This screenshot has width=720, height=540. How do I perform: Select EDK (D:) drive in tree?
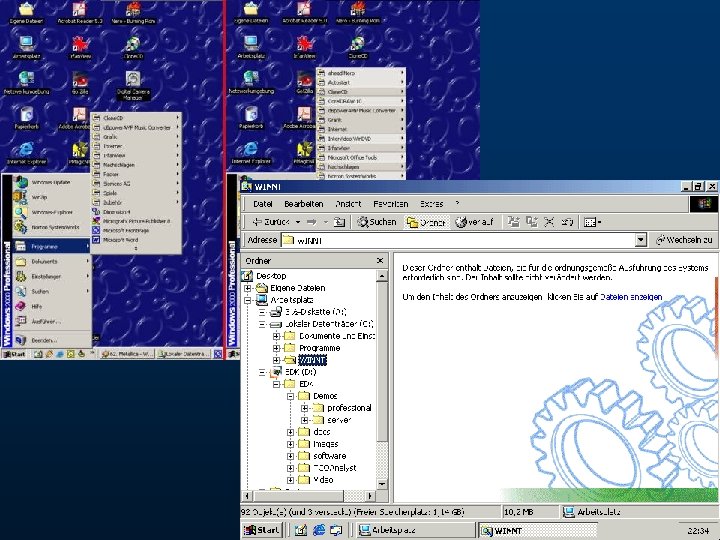[300, 372]
